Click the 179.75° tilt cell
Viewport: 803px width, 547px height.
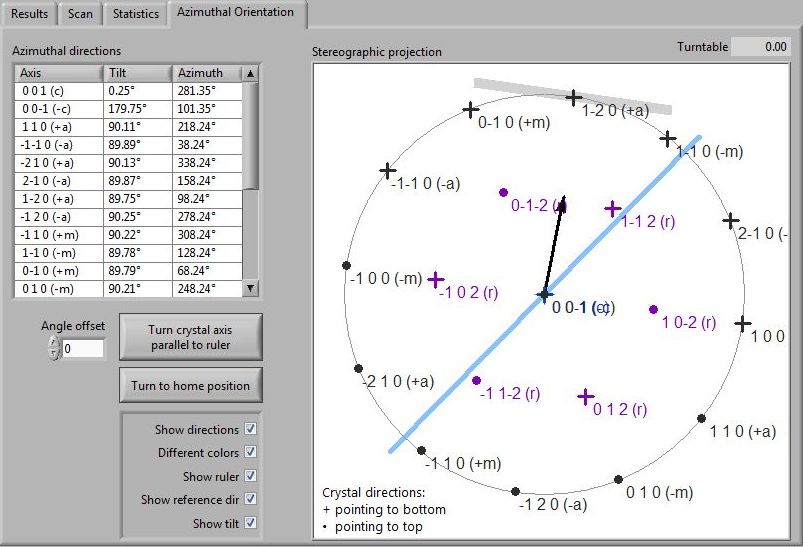138,109
